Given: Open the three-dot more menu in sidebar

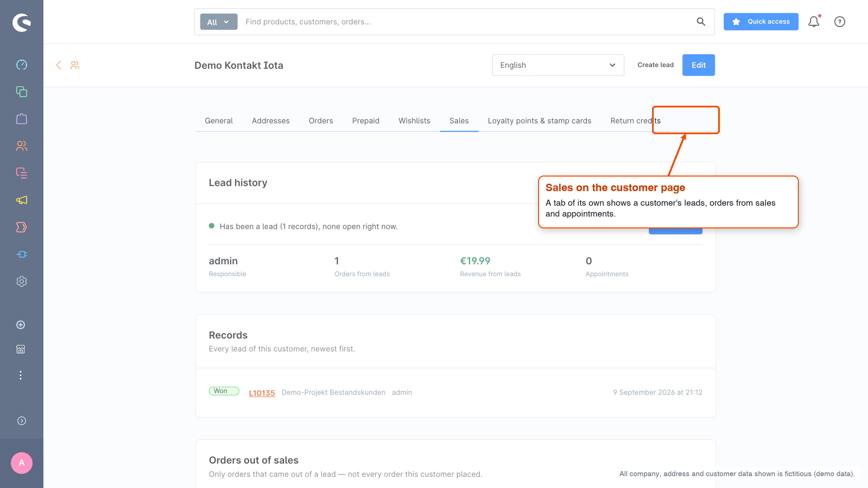Looking at the screenshot, I should coord(21,375).
